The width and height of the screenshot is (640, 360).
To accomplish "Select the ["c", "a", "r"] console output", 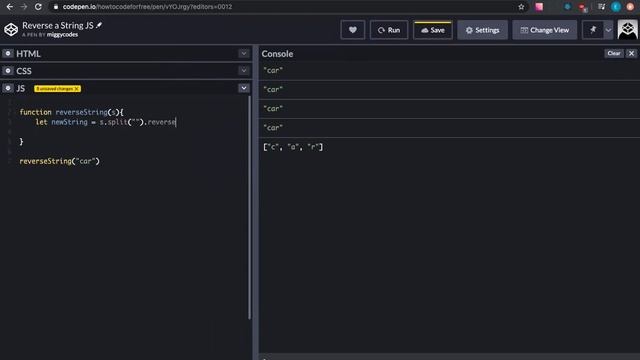I will tap(293, 147).
